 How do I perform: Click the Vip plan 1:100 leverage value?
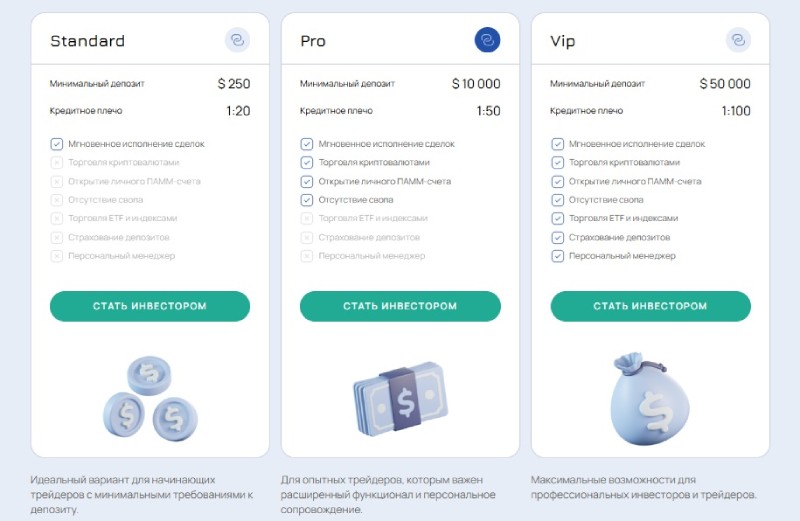coord(734,111)
